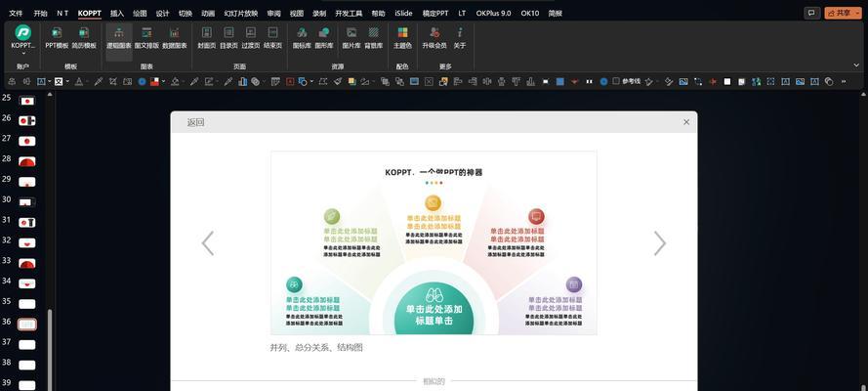The width and height of the screenshot is (868, 391).
Task: Click the bar chart icon in quick toolbar
Action: 242,81
